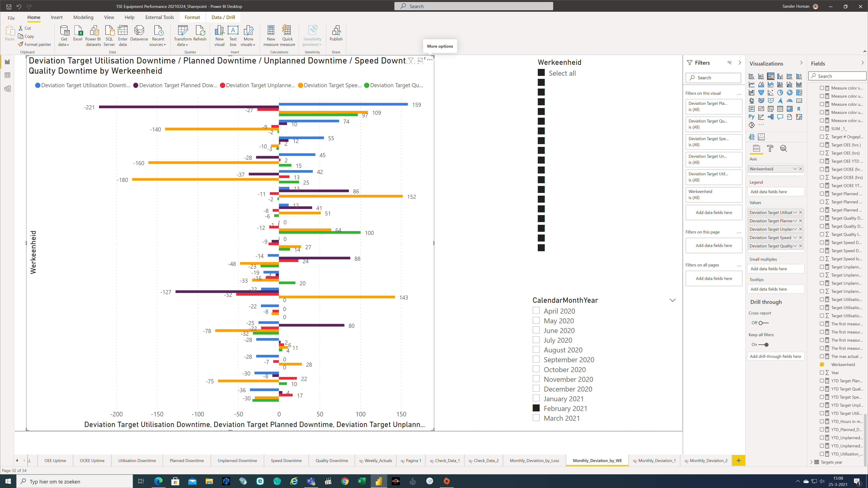Toggle the Cross-report drill through switch
The image size is (868, 488).
click(x=764, y=323)
